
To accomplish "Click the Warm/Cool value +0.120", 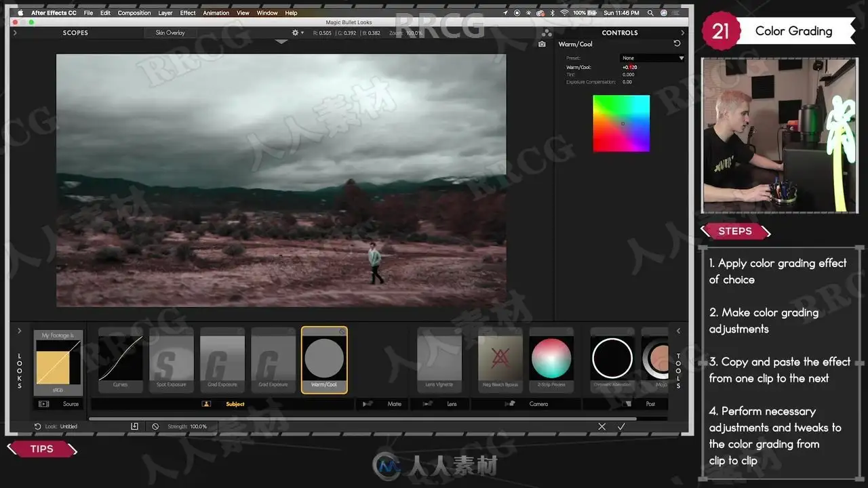I will 629,67.
